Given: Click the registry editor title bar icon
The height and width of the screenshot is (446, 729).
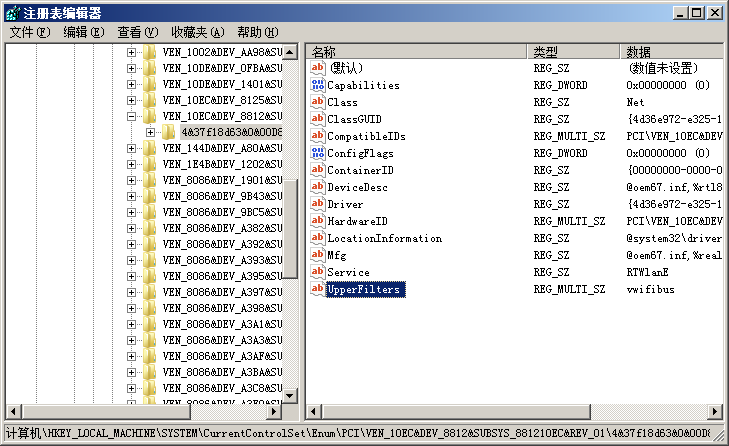Looking at the screenshot, I should 13,13.
